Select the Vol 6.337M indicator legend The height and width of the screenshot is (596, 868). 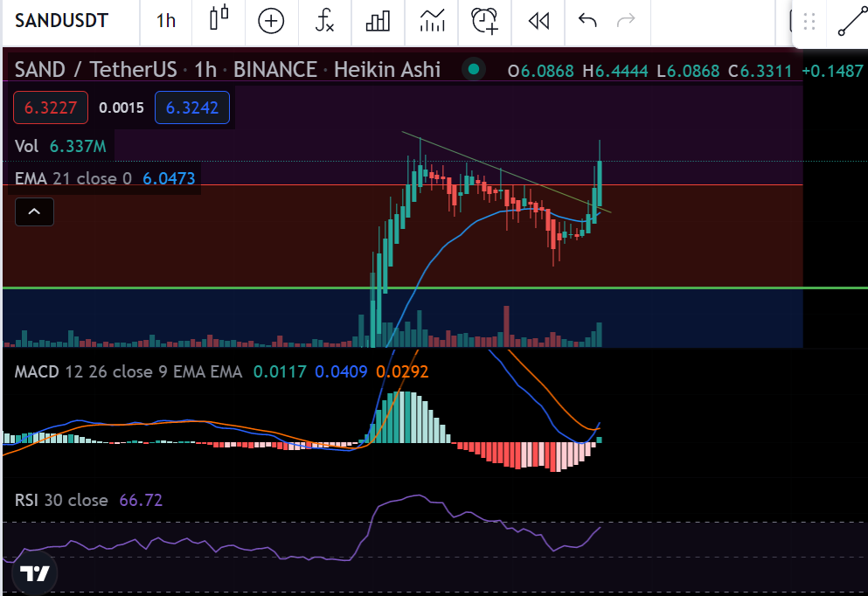pyautogui.click(x=59, y=146)
